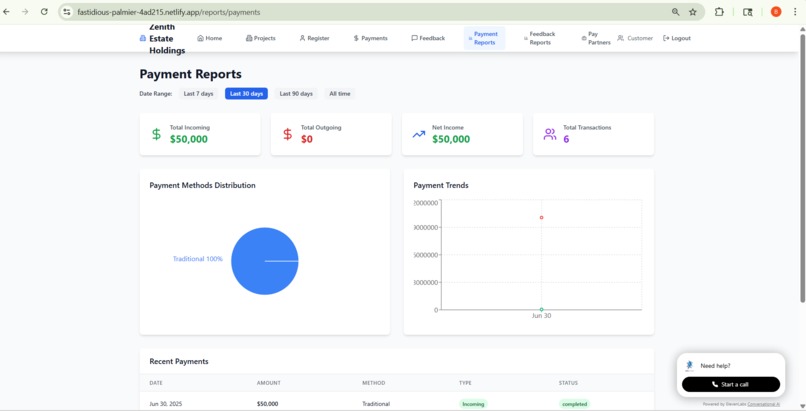The width and height of the screenshot is (806, 411).
Task: Switch date range to Last 90 days
Action: point(296,94)
